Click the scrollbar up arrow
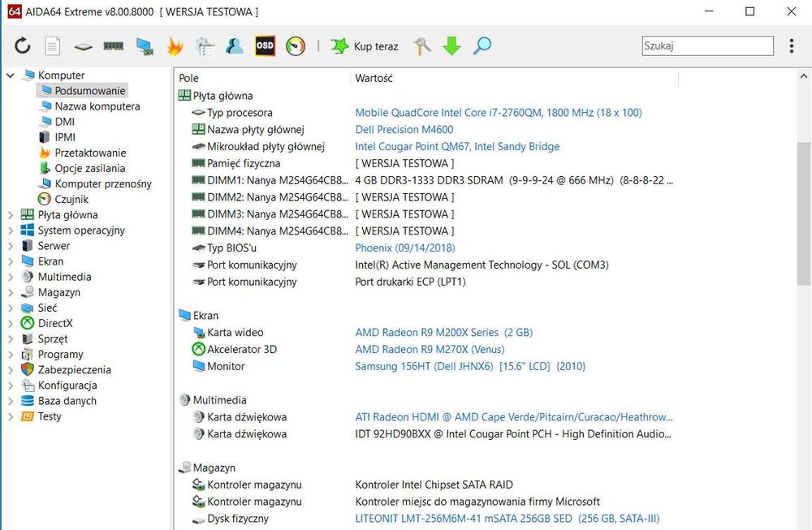The image size is (812, 530). [x=803, y=76]
